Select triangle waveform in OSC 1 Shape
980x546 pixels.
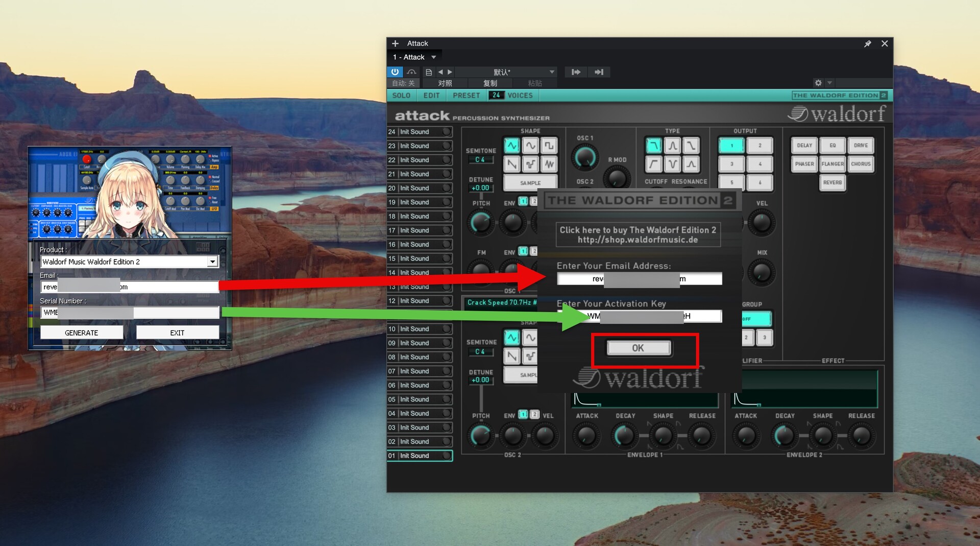pos(512,146)
